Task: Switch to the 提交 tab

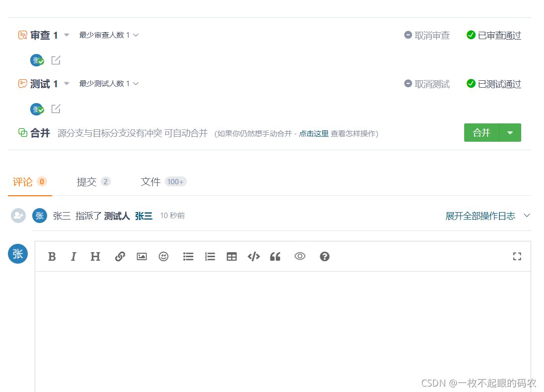Action: tap(86, 181)
